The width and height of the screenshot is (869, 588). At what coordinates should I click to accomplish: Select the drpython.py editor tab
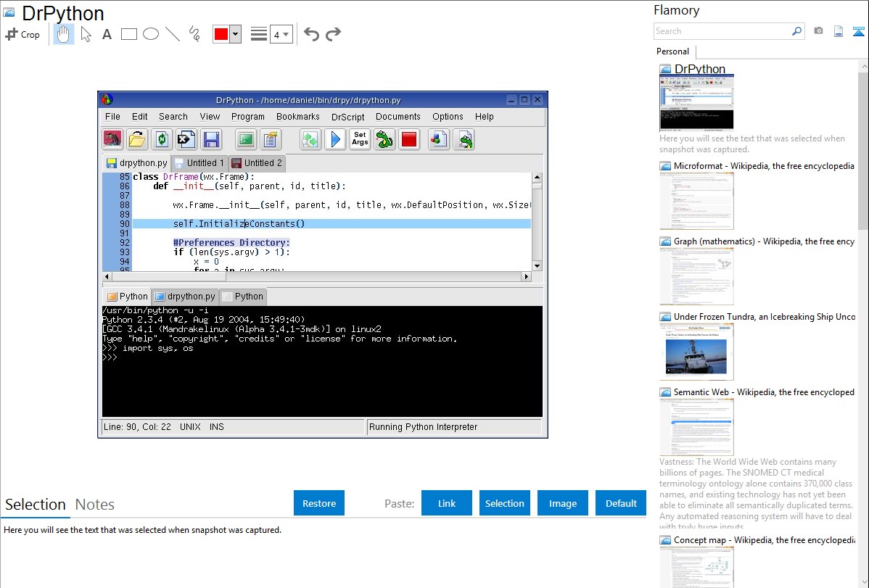[137, 163]
